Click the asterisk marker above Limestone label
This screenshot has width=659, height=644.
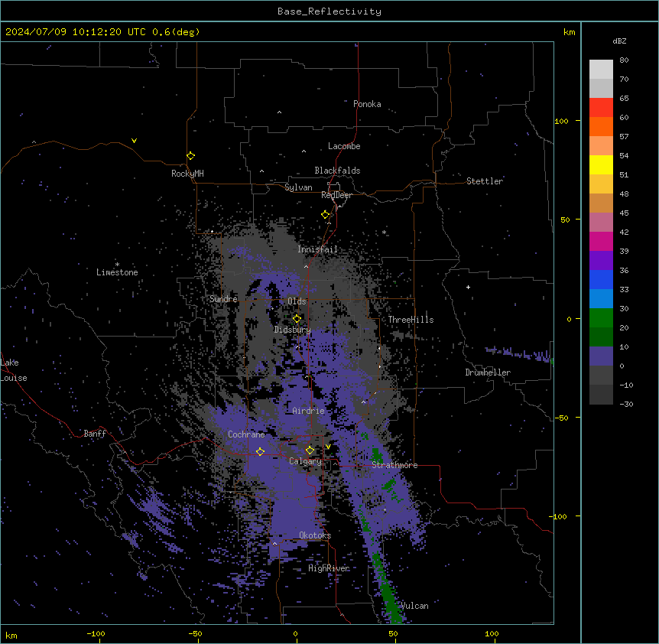tap(117, 265)
